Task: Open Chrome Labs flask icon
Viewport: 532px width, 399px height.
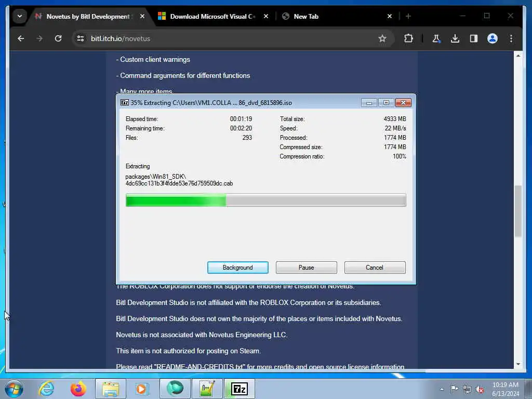Action: (436, 38)
